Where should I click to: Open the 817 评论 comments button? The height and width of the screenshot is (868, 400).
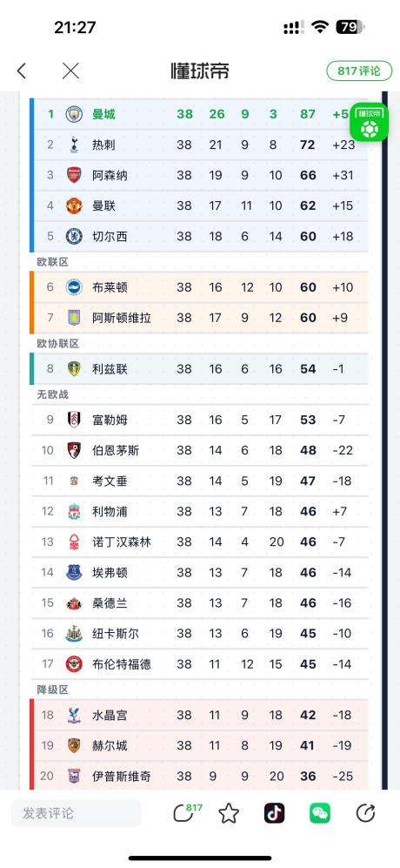359,71
